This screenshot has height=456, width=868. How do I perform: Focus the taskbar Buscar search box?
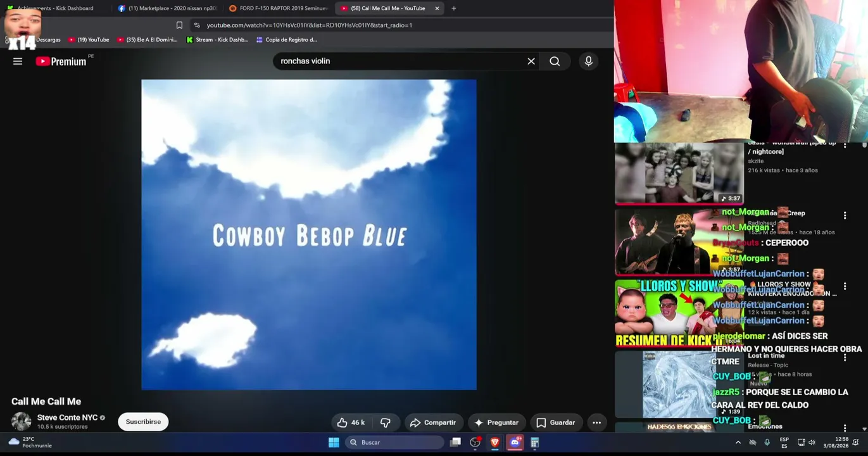tap(396, 443)
